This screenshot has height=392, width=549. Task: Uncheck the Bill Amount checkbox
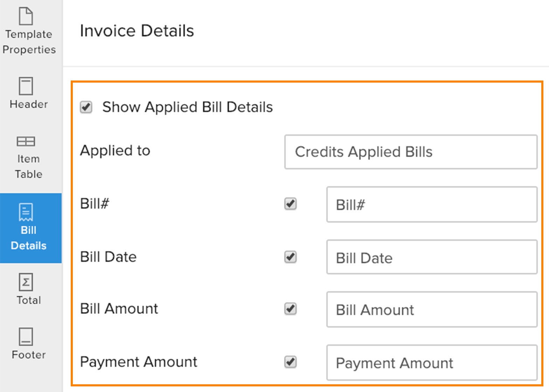coord(290,309)
